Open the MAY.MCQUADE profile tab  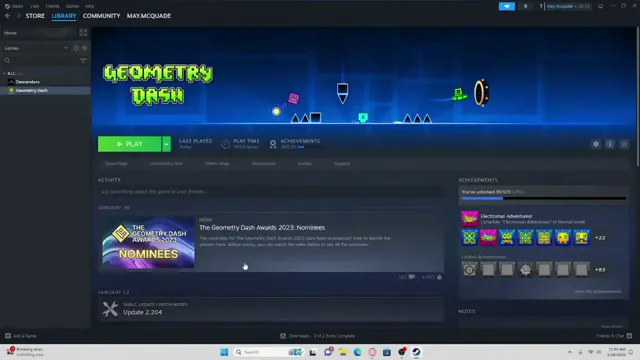pyautogui.click(x=149, y=16)
